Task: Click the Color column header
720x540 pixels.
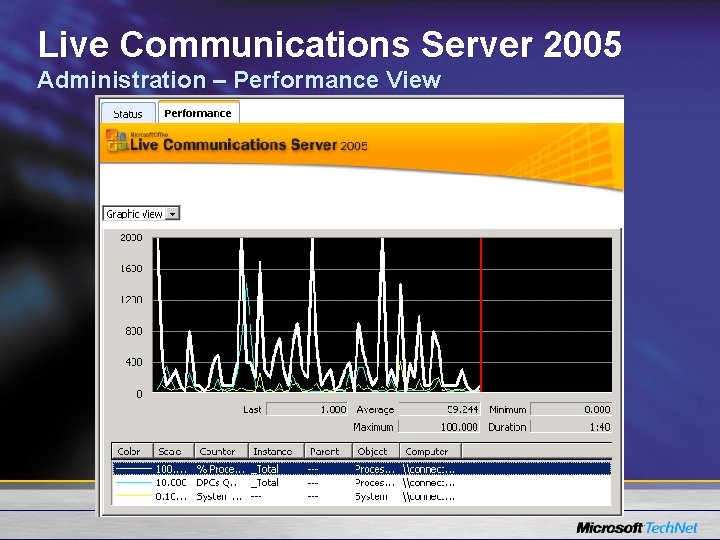Action: tap(132, 451)
